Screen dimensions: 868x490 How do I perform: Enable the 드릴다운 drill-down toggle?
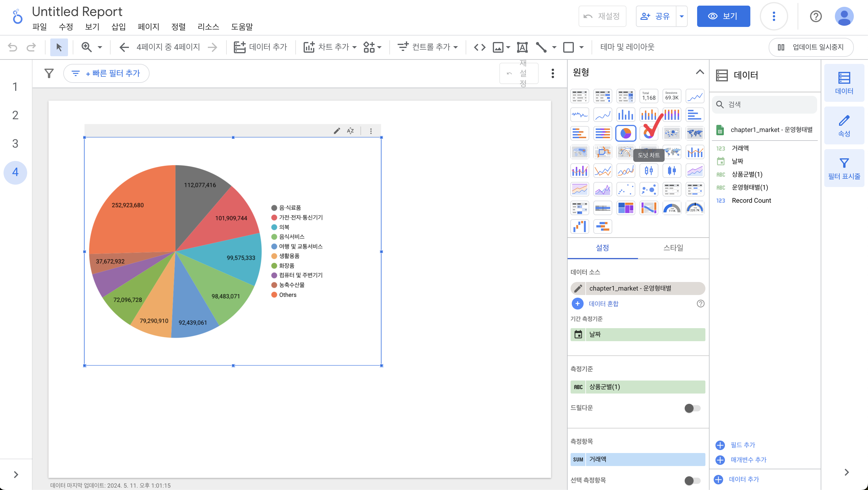pos(692,408)
